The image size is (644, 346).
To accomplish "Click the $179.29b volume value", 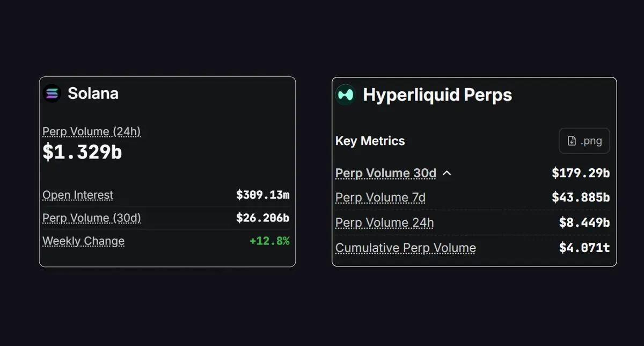I will (x=581, y=173).
